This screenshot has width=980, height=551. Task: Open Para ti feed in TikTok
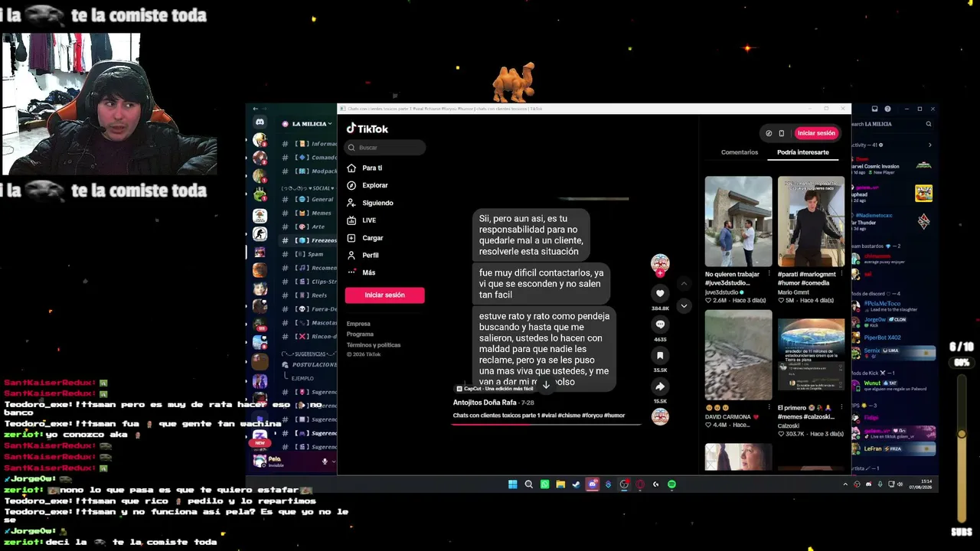[x=364, y=168]
